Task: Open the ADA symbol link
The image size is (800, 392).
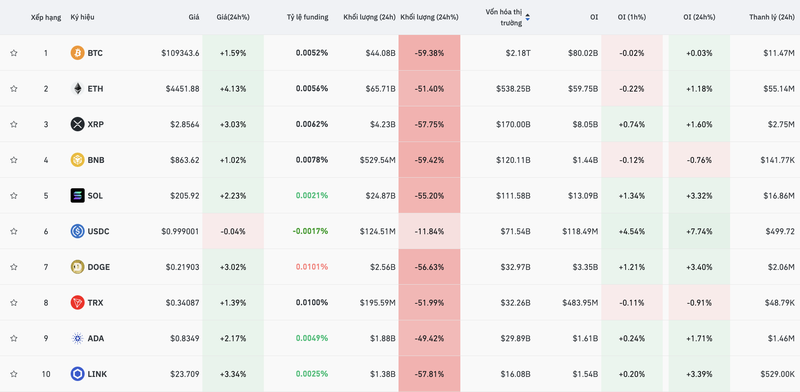Action: coord(96,338)
